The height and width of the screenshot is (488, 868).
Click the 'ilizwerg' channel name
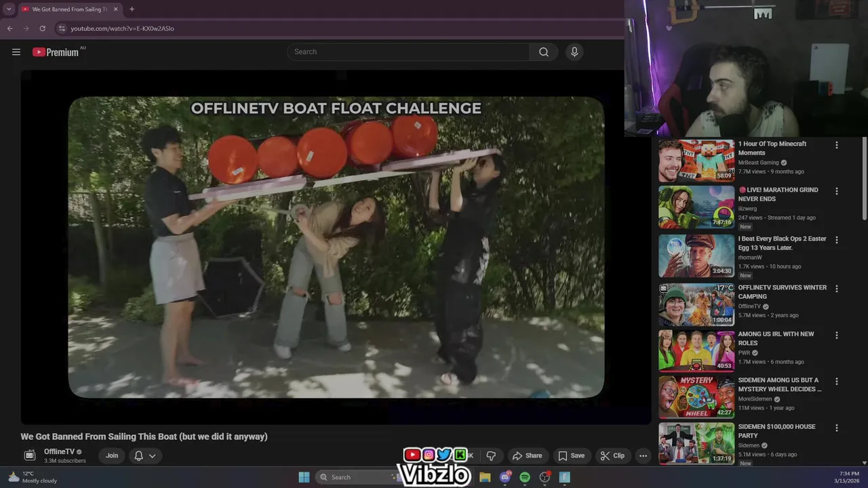coord(747,209)
